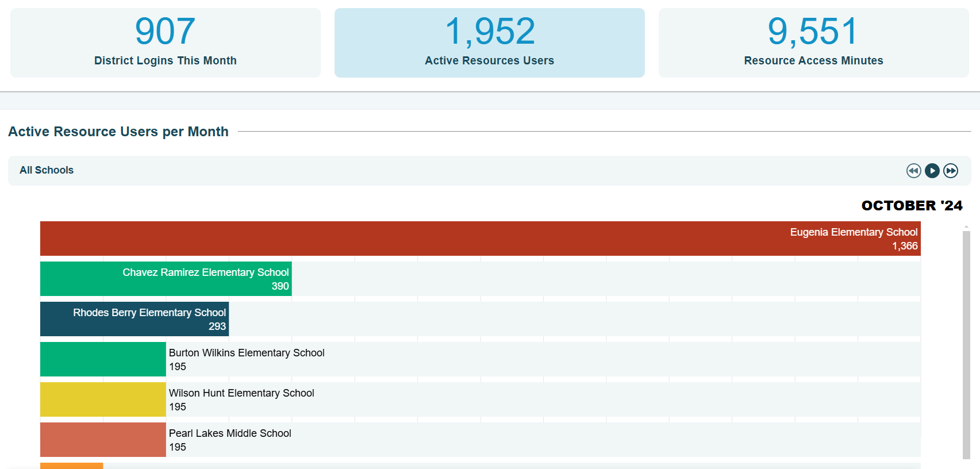Click the Wilson Hunt Elementary School label
Screen dimensions: 980x469
[x=241, y=393]
